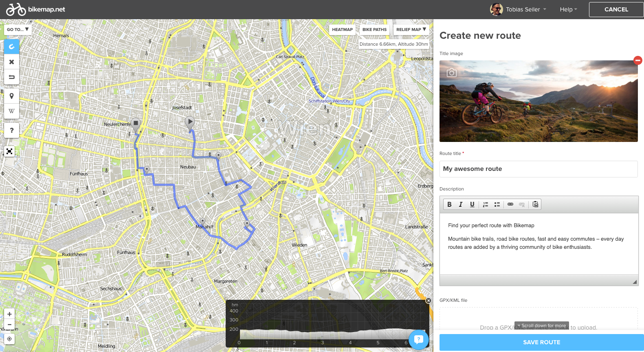Click the bikemap.net logo
Viewport: 644px width, 352px height.
tap(35, 9)
